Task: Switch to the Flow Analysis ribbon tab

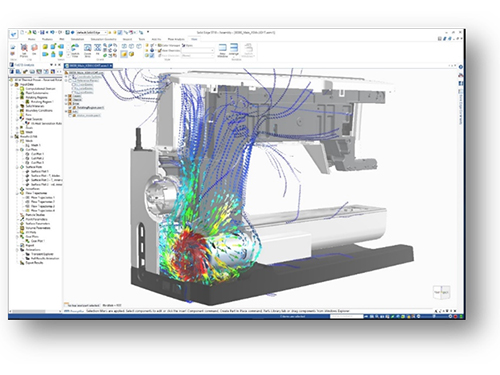Action: click(x=176, y=39)
